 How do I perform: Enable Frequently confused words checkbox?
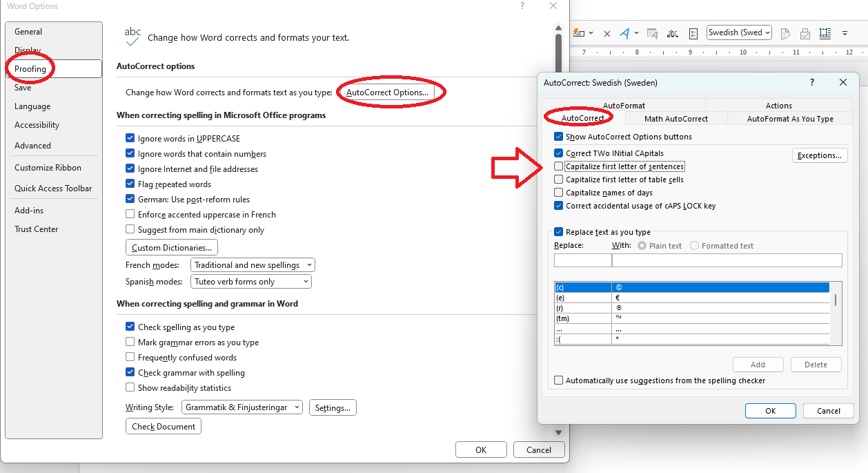tap(130, 358)
